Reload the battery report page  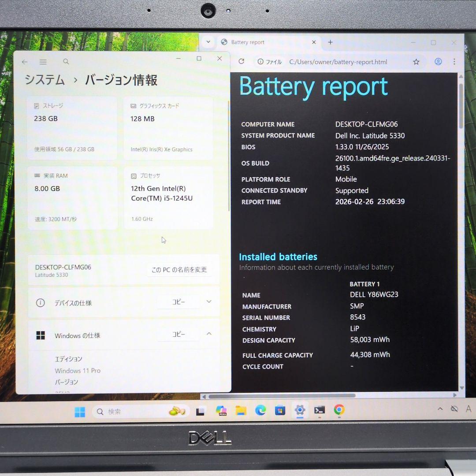tap(242, 61)
